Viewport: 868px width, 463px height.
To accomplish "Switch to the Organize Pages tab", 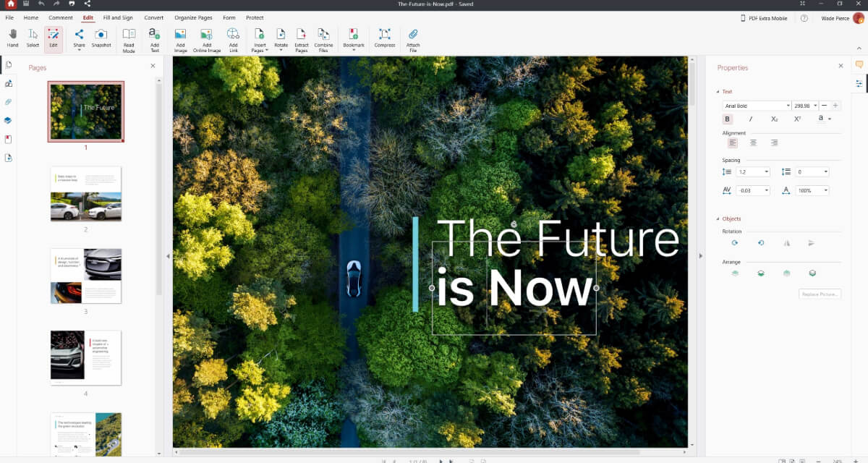I will pyautogui.click(x=192, y=17).
